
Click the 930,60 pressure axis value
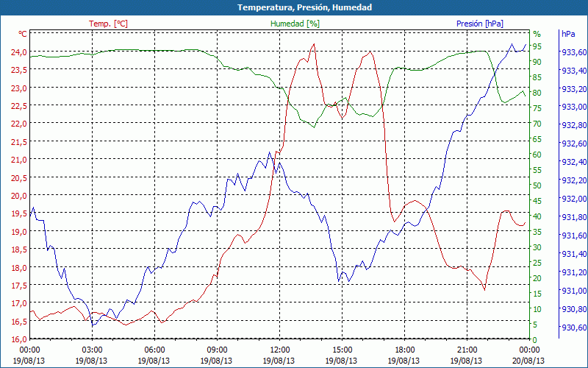[x=574, y=328]
